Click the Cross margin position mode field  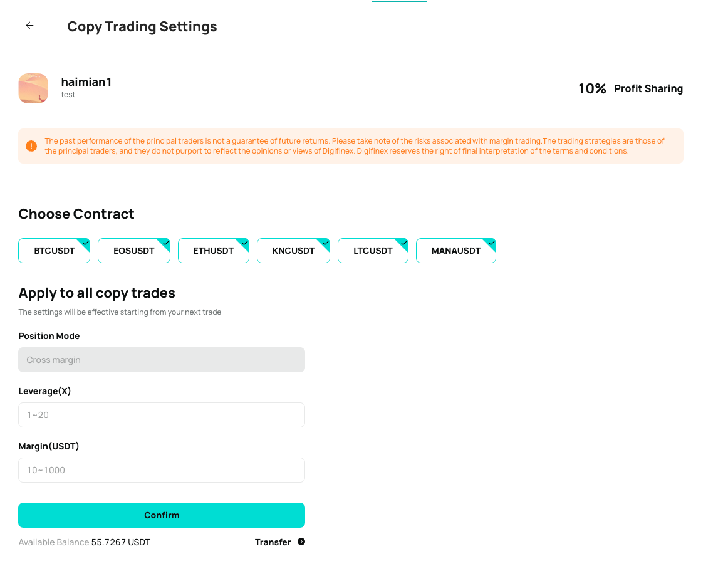(x=162, y=360)
